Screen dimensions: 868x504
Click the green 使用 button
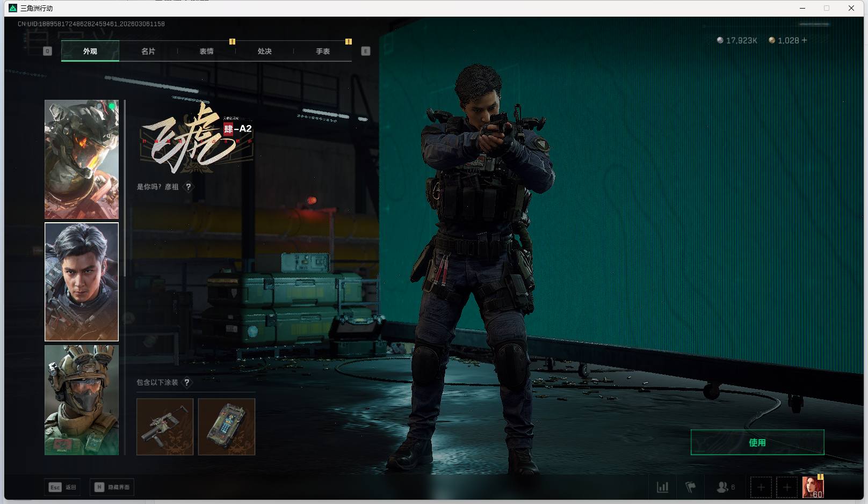pyautogui.click(x=757, y=442)
